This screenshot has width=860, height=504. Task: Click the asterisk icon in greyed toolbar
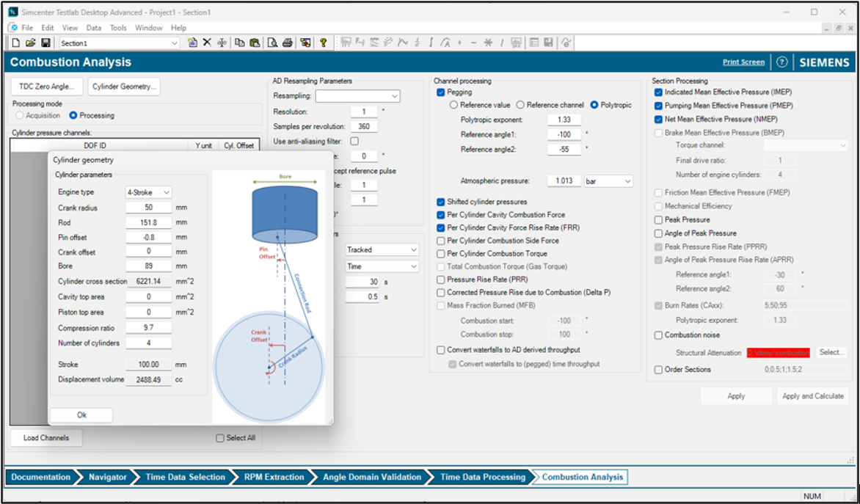pyautogui.click(x=488, y=43)
